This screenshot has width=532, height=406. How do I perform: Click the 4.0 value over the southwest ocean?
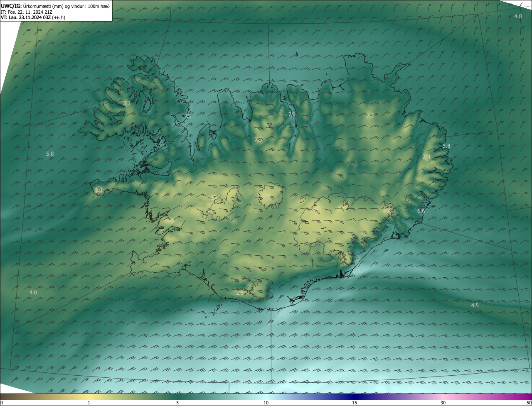[33, 292]
